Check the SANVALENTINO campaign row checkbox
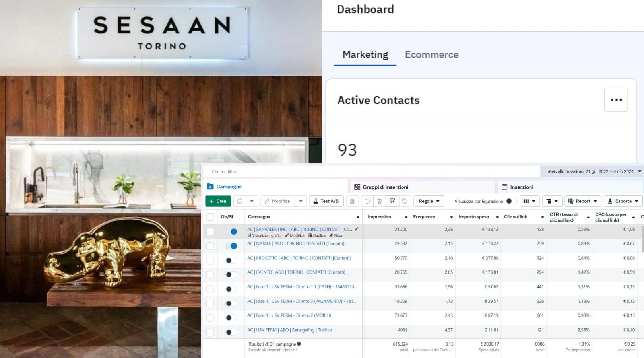Viewport: 644px width, 358px height. (x=210, y=232)
